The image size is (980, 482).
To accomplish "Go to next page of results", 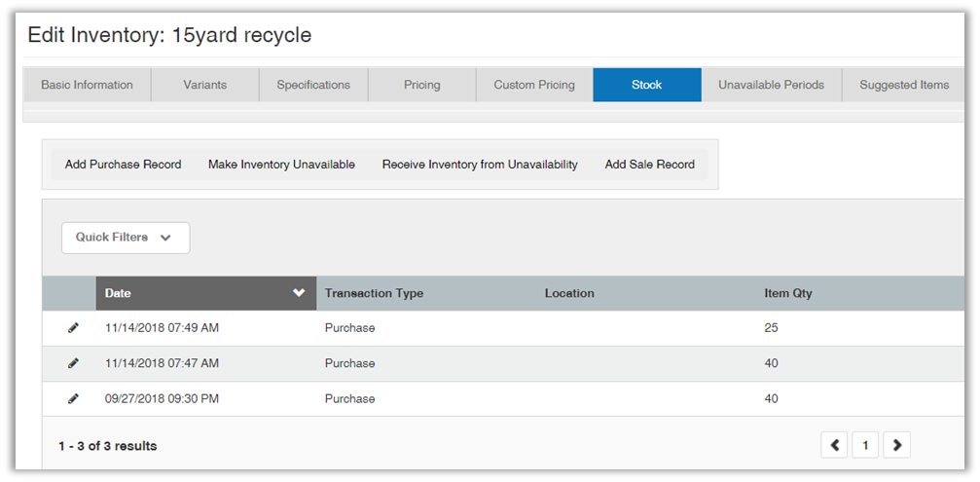I will point(897,445).
